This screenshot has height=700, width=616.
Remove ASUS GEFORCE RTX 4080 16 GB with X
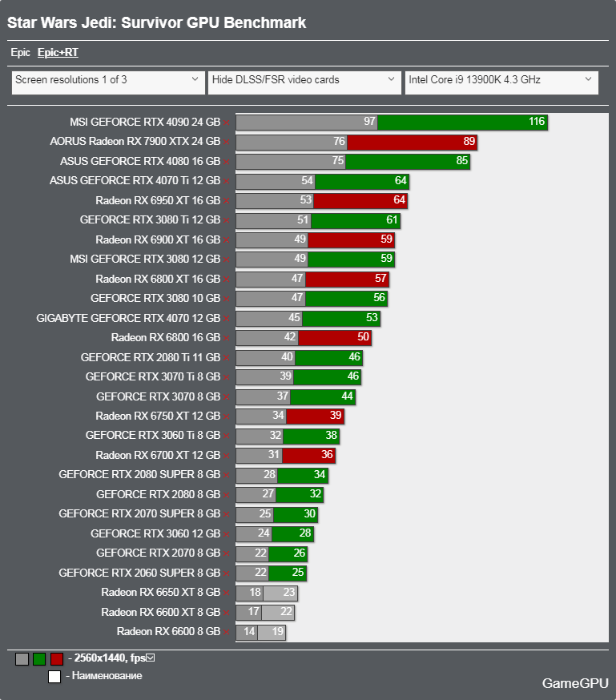(x=227, y=162)
